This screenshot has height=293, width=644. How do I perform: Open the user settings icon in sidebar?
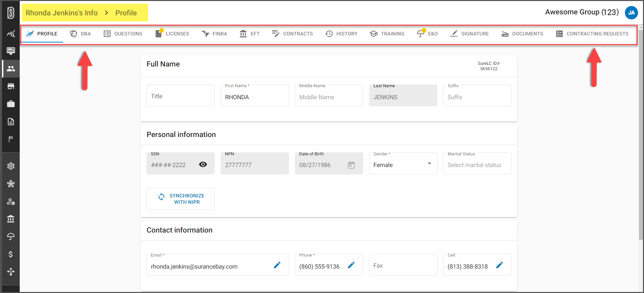[11, 201]
